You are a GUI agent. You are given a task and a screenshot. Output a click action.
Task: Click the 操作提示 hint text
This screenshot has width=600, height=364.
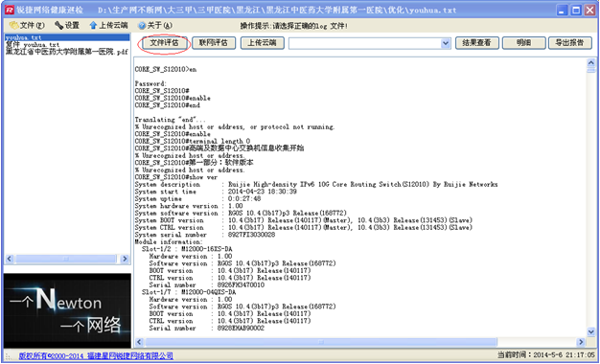(x=294, y=26)
